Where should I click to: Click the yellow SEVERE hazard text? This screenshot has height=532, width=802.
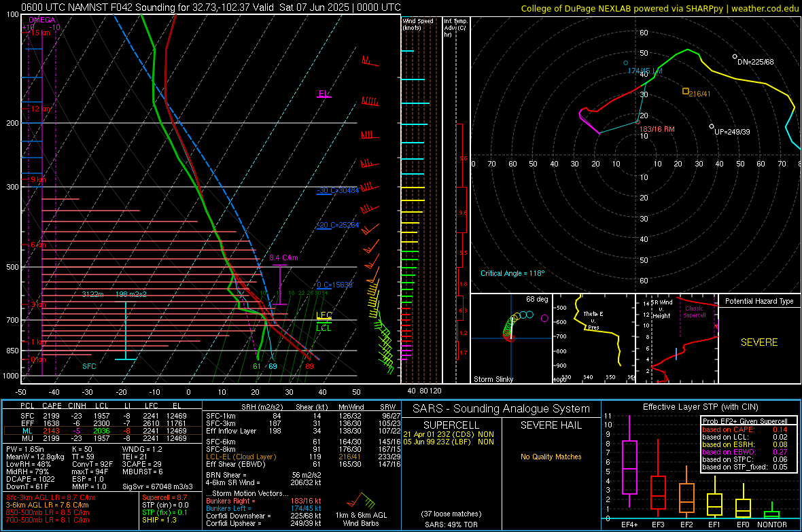click(x=759, y=342)
